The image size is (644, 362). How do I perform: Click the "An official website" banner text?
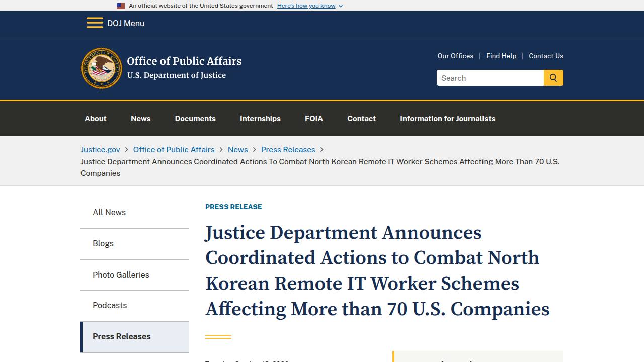(201, 6)
